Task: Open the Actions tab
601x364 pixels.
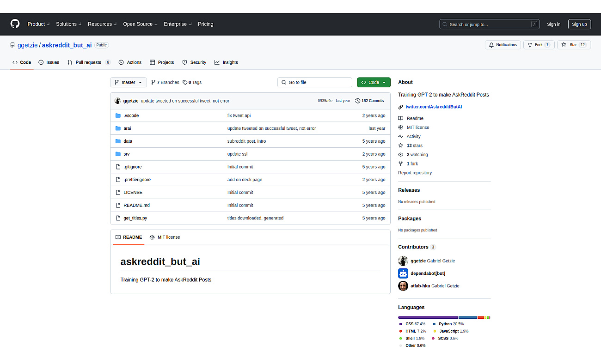Action: (130, 62)
